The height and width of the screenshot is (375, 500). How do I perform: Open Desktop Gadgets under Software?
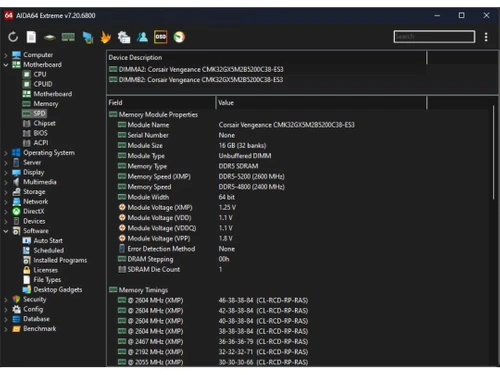point(58,290)
